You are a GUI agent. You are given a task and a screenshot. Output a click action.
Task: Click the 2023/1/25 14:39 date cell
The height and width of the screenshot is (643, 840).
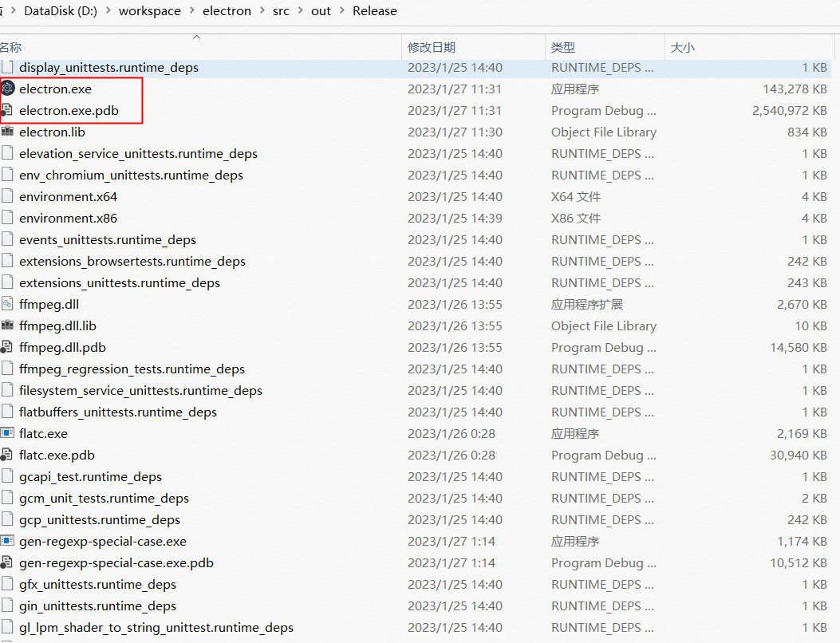[x=455, y=218]
